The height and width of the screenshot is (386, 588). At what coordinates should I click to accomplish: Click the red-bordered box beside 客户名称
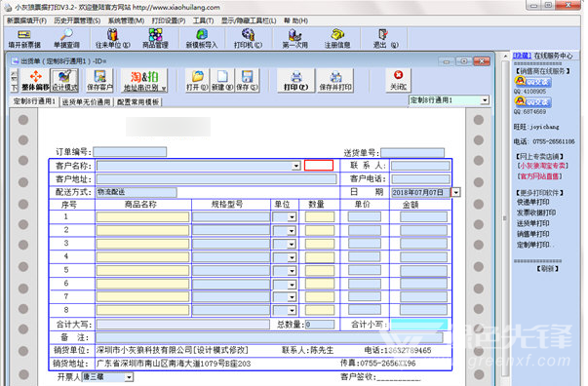pos(319,166)
